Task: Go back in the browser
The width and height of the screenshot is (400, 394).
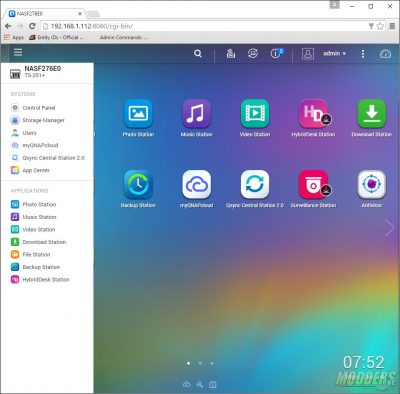Action: 8,26
